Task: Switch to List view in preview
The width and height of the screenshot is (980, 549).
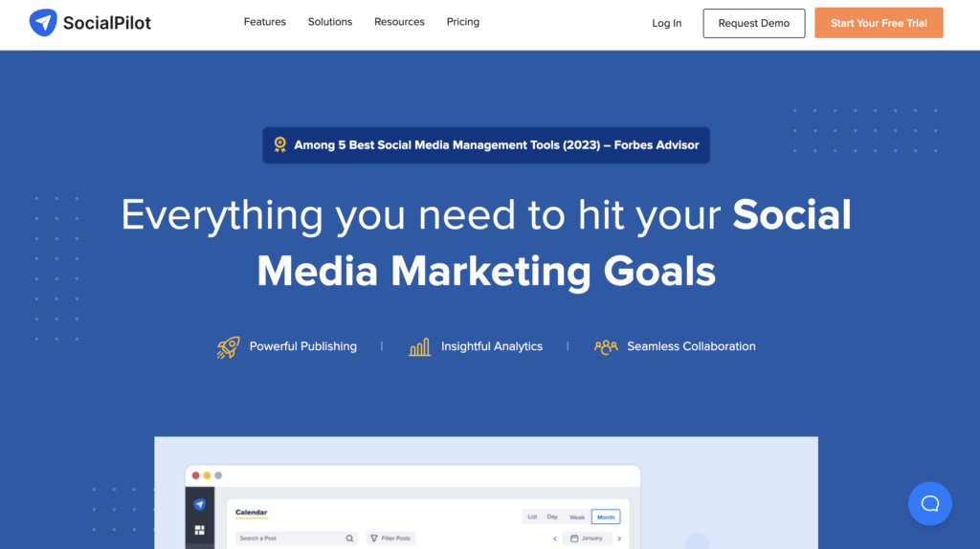Action: tap(532, 517)
